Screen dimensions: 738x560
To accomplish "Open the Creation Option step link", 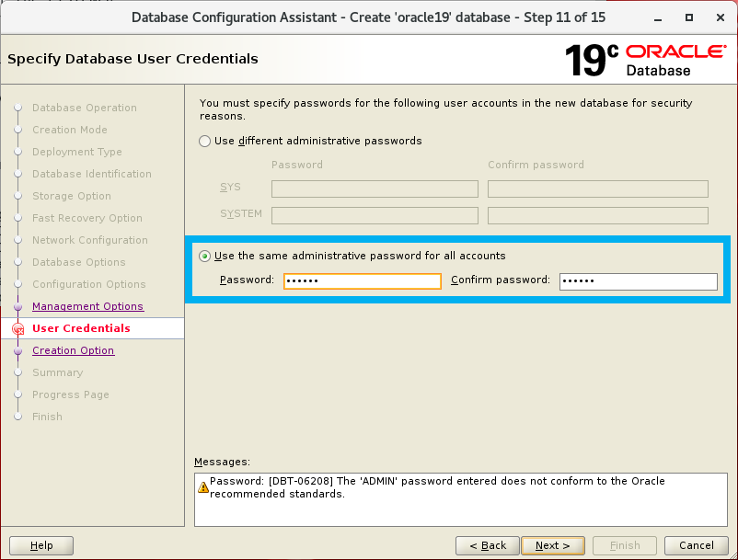I will coord(73,350).
